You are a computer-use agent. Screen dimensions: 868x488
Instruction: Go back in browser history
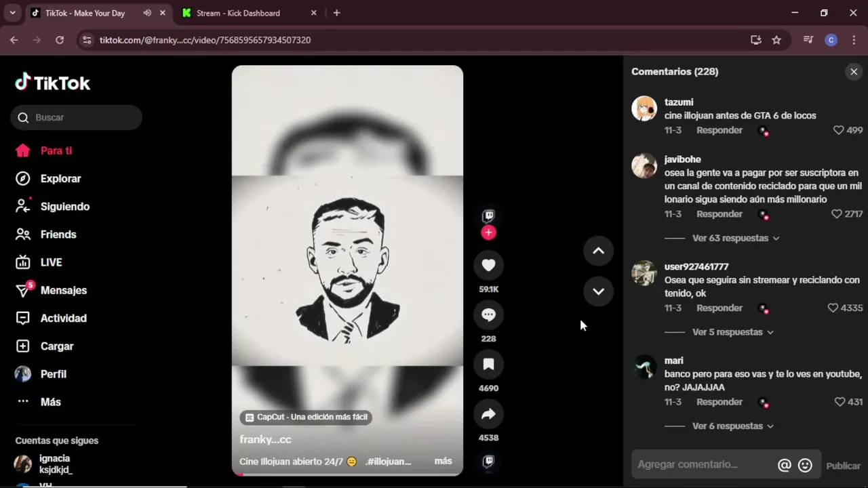14,40
